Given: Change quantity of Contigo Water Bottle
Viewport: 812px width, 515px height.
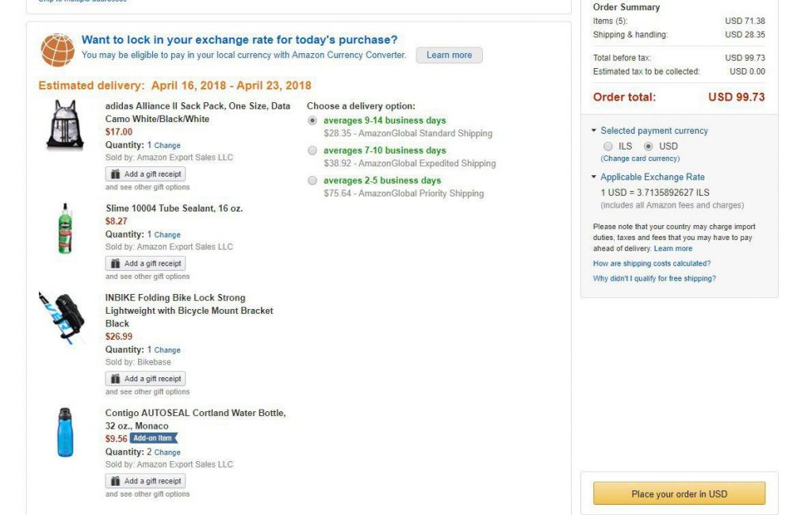Looking at the screenshot, I should pos(167,452).
